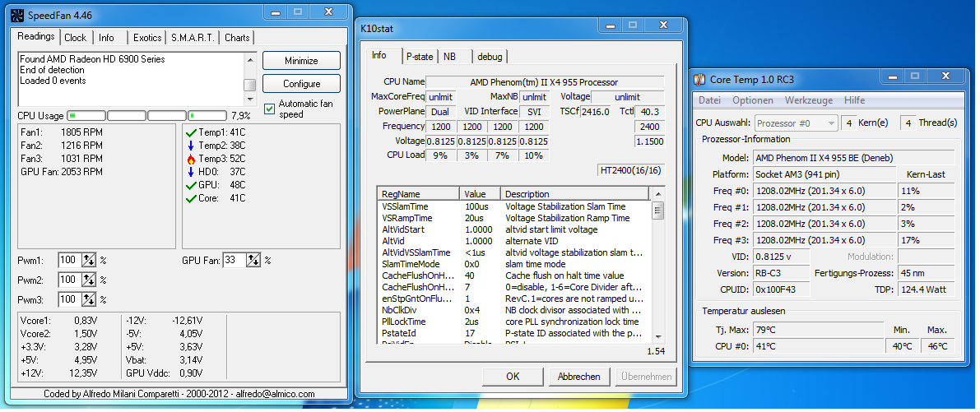Viewport: 980px width, 412px height.
Task: Switch to K10stat P-state tab
Action: pyautogui.click(x=420, y=56)
